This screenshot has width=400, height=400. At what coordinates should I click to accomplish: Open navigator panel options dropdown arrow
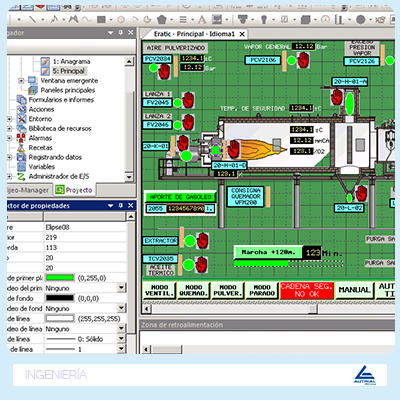[111, 32]
